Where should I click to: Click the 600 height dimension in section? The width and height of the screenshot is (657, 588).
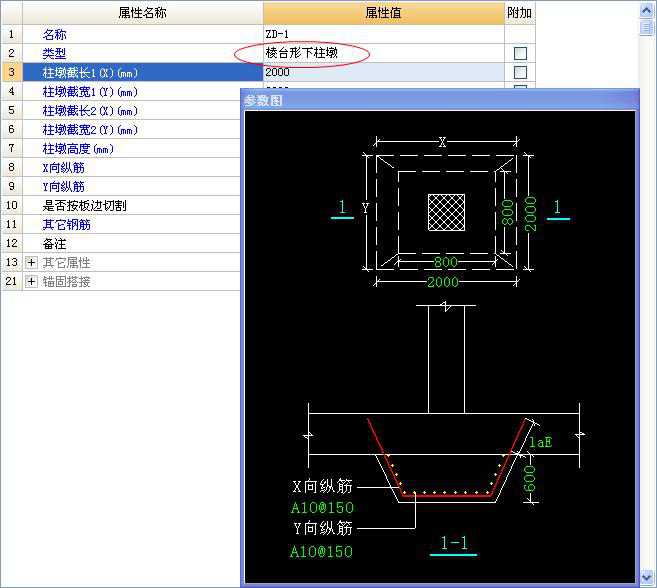pyautogui.click(x=530, y=478)
